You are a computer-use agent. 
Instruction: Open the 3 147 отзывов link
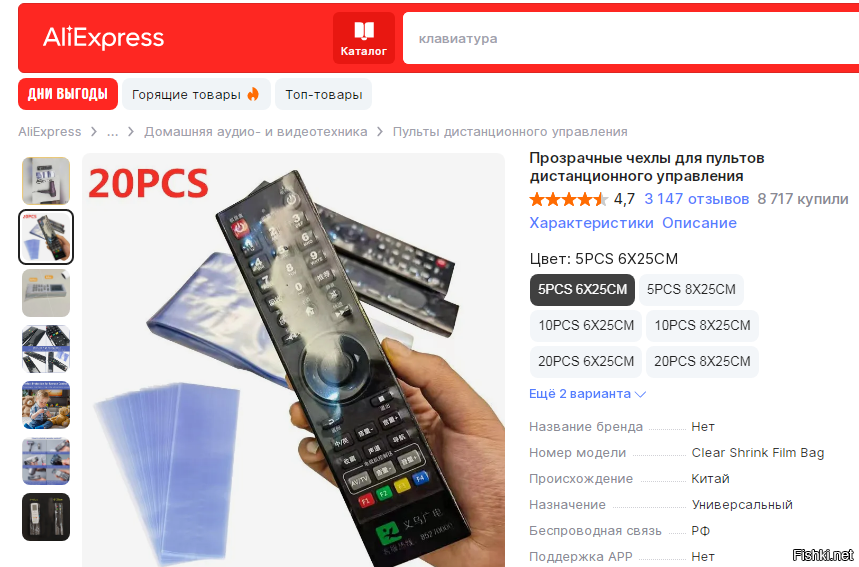tap(696, 199)
